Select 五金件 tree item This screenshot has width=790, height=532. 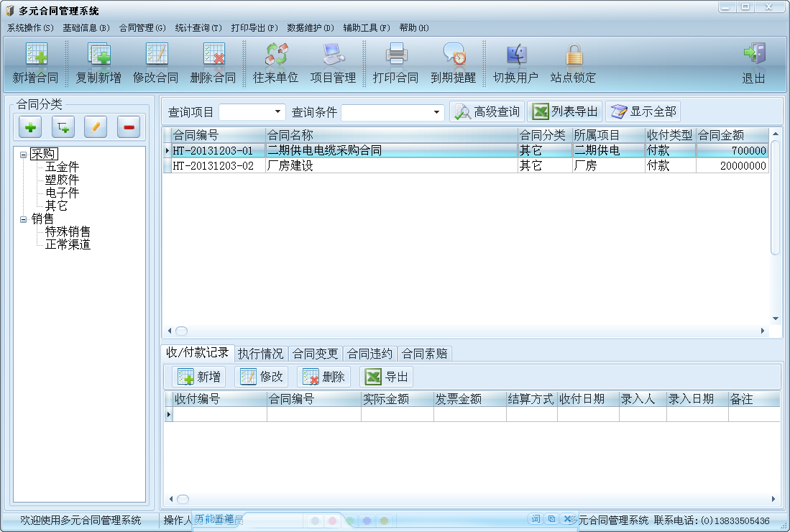62,167
